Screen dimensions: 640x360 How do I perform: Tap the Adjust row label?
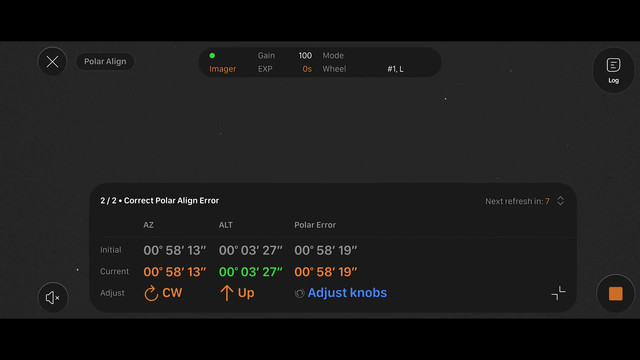pyautogui.click(x=112, y=293)
